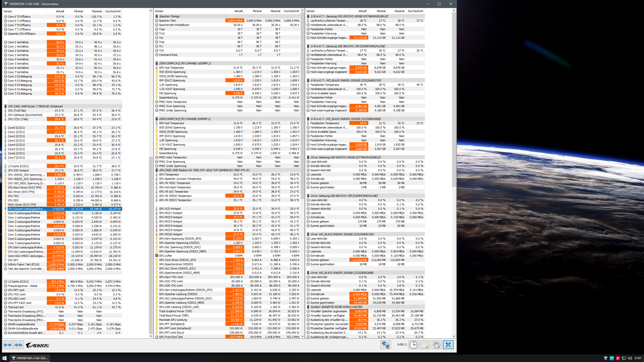Open the volume speaker tray icon
This screenshot has width=644, height=362.
(x=630, y=358)
